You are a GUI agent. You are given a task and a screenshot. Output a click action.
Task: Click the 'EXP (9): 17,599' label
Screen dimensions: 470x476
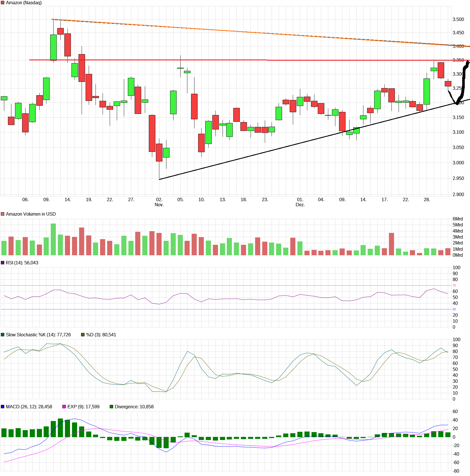click(83, 407)
